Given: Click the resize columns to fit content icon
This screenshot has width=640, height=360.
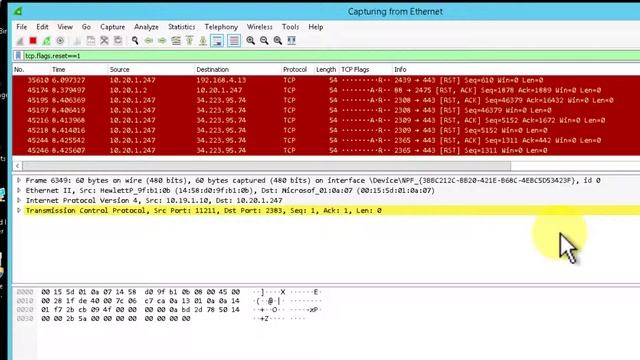Looking at the screenshot, I should pos(291,40).
